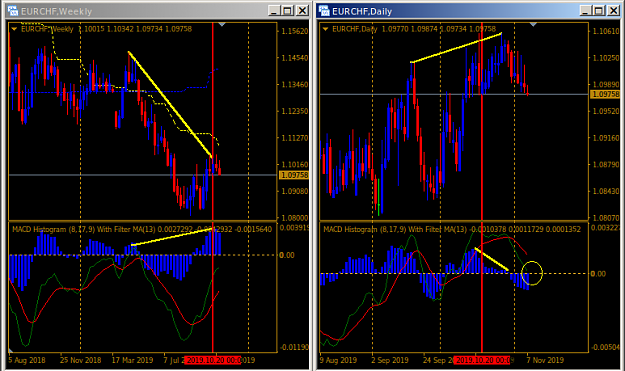
Task: Click the 5 Aug 2018 date on Weekly axis
Action: pos(27,360)
